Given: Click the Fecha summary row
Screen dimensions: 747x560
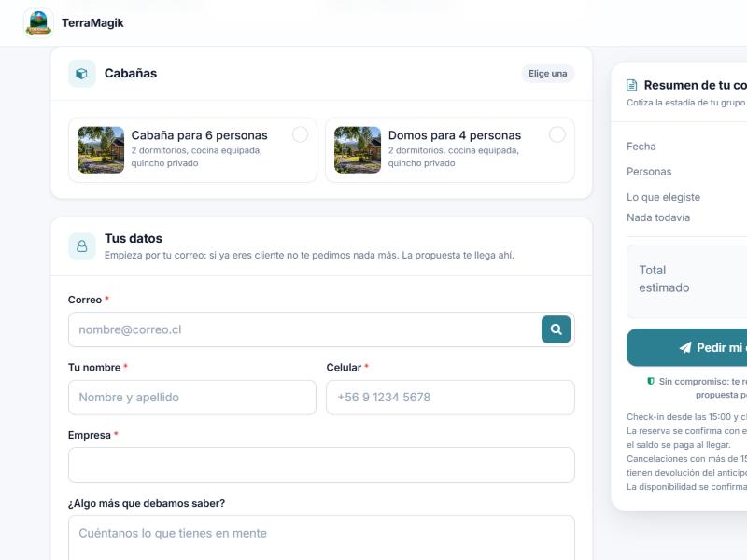Looking at the screenshot, I should coord(687,147).
